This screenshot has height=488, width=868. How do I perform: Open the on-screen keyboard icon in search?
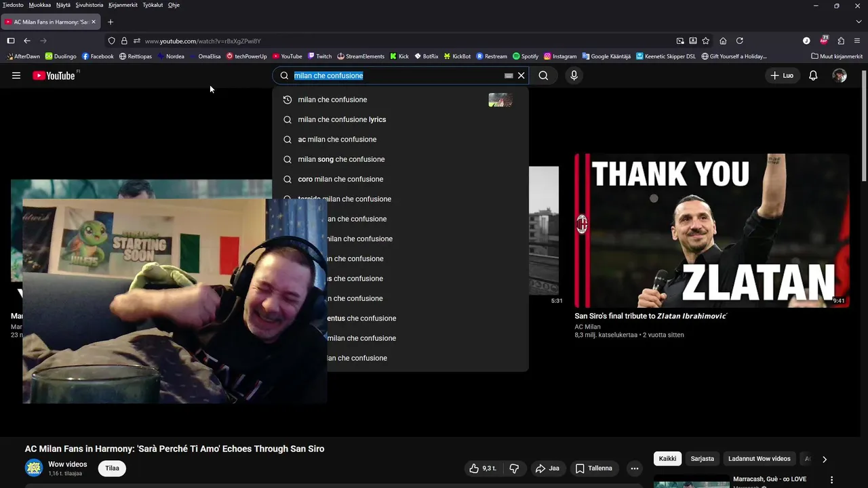point(509,76)
